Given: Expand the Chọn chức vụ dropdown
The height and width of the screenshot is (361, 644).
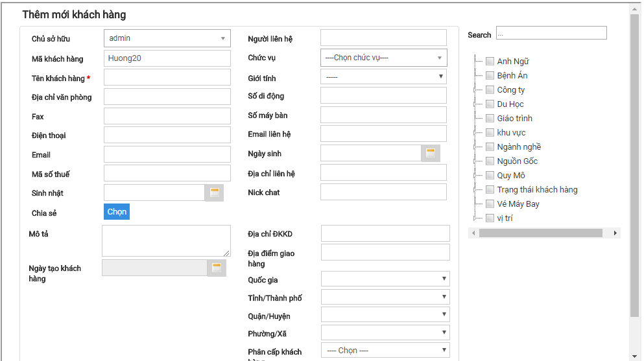Looking at the screenshot, I should [x=383, y=58].
